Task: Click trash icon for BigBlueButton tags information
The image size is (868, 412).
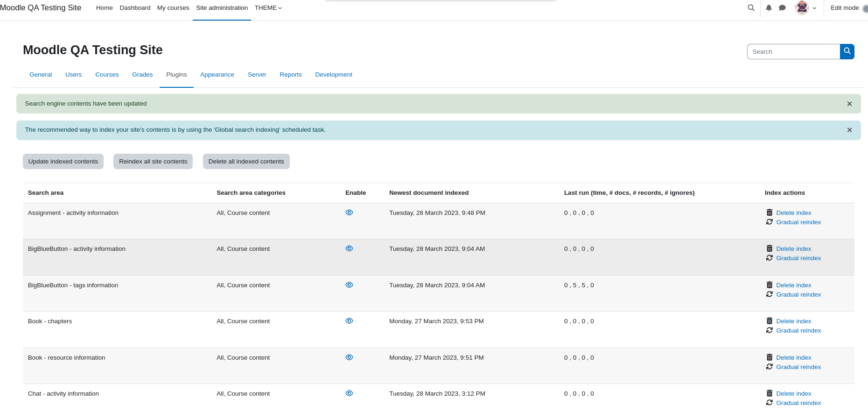Action: coord(770,285)
